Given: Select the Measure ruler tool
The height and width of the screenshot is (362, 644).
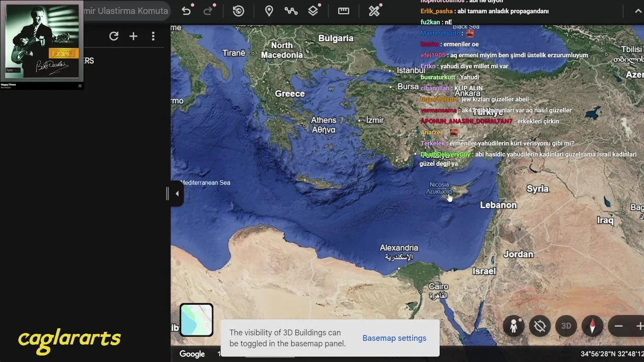Looking at the screenshot, I should 344,11.
